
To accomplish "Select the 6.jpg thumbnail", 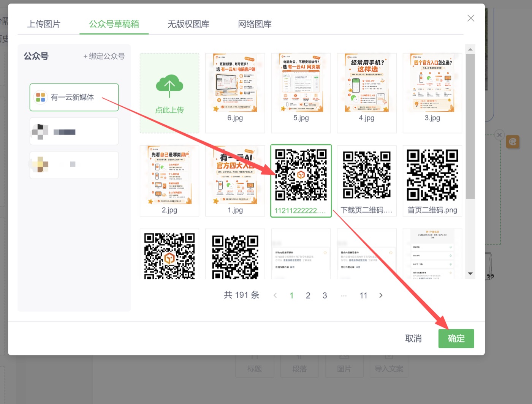I will tap(235, 93).
